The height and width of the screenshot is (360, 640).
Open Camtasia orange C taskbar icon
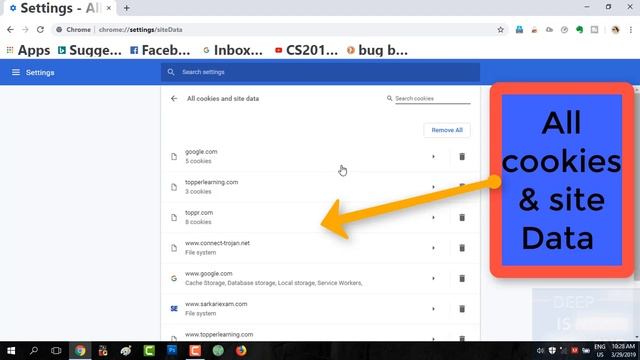point(195,351)
